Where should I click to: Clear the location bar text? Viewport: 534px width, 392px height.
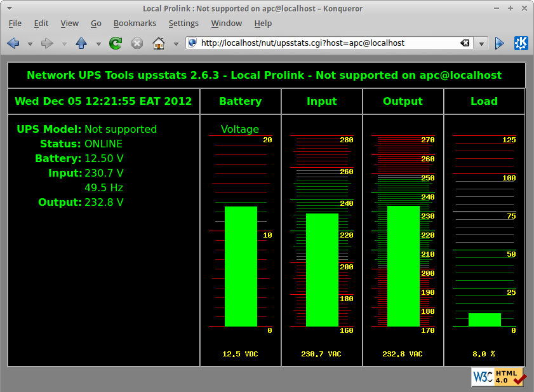click(465, 43)
